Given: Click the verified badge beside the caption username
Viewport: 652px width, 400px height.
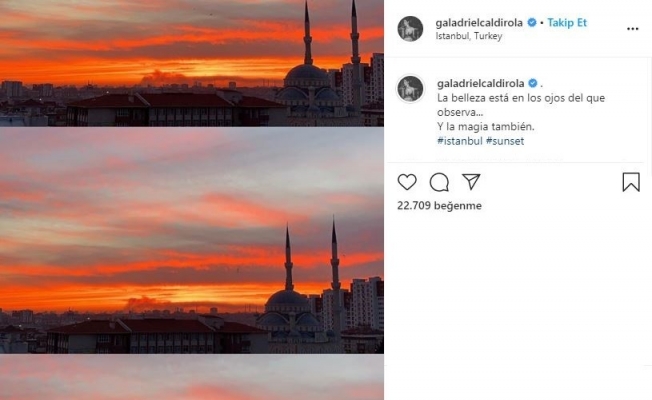Looking at the screenshot, I should tap(533, 83).
